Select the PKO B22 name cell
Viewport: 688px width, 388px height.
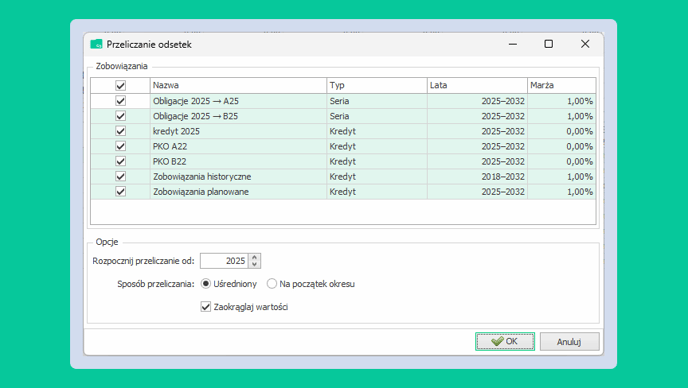238,161
